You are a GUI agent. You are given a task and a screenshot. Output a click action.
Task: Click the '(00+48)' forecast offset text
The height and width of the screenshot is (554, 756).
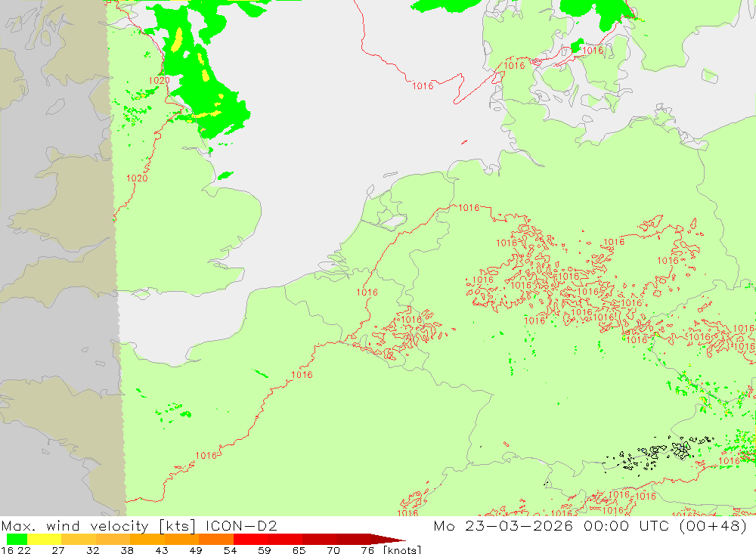[713, 525]
